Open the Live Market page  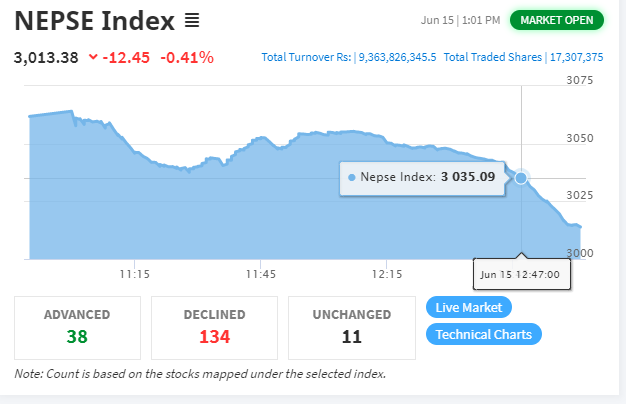click(x=469, y=307)
